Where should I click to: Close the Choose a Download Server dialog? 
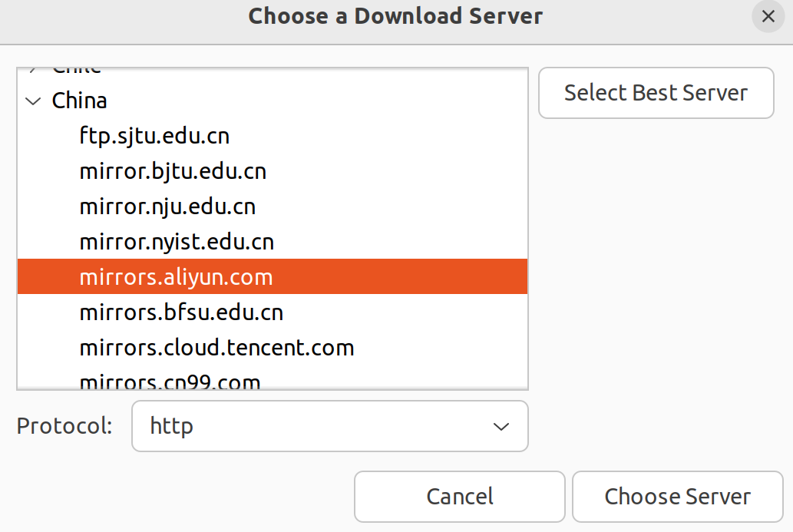coord(768,16)
